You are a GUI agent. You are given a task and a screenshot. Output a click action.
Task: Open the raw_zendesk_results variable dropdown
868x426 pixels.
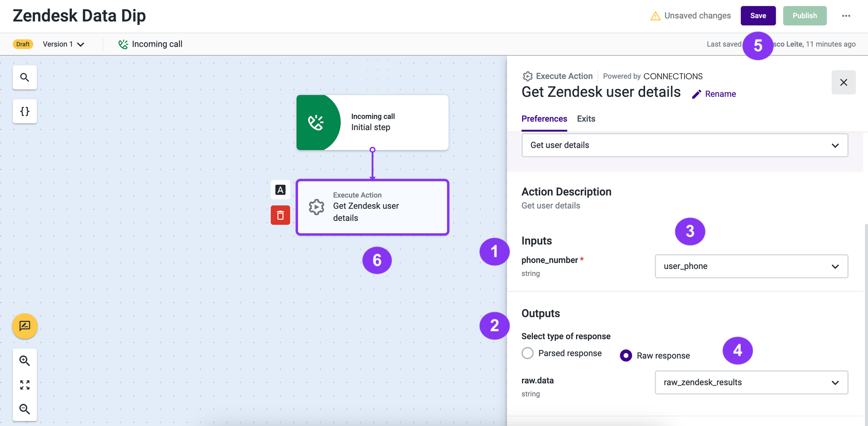[751, 382]
